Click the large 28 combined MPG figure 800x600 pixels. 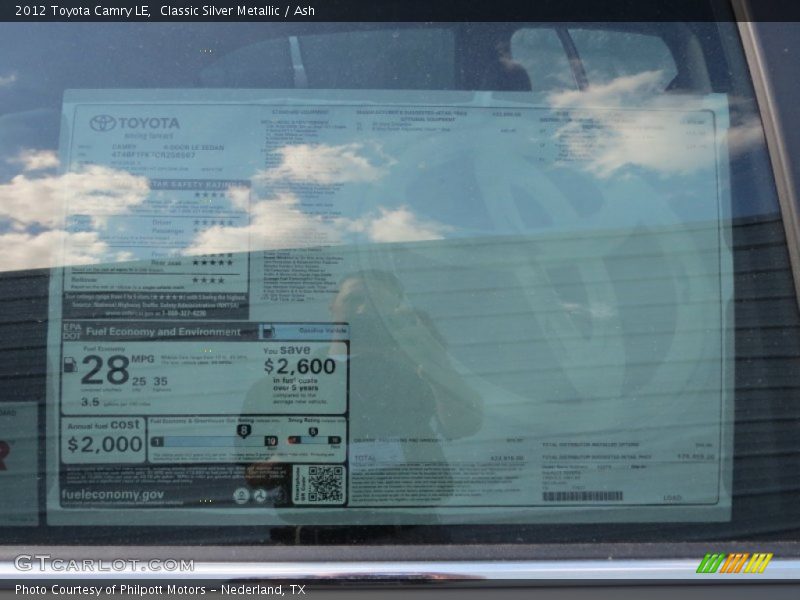(105, 370)
